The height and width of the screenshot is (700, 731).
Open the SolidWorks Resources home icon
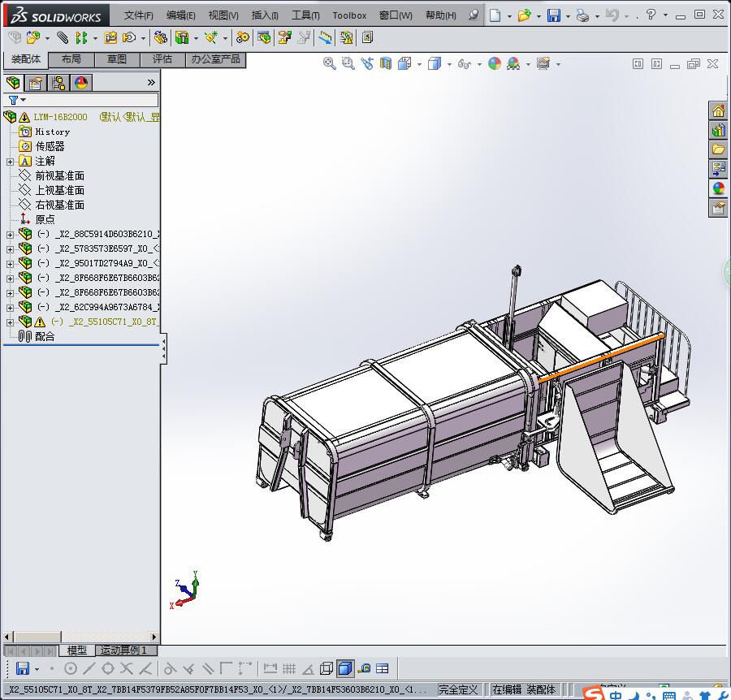click(718, 110)
